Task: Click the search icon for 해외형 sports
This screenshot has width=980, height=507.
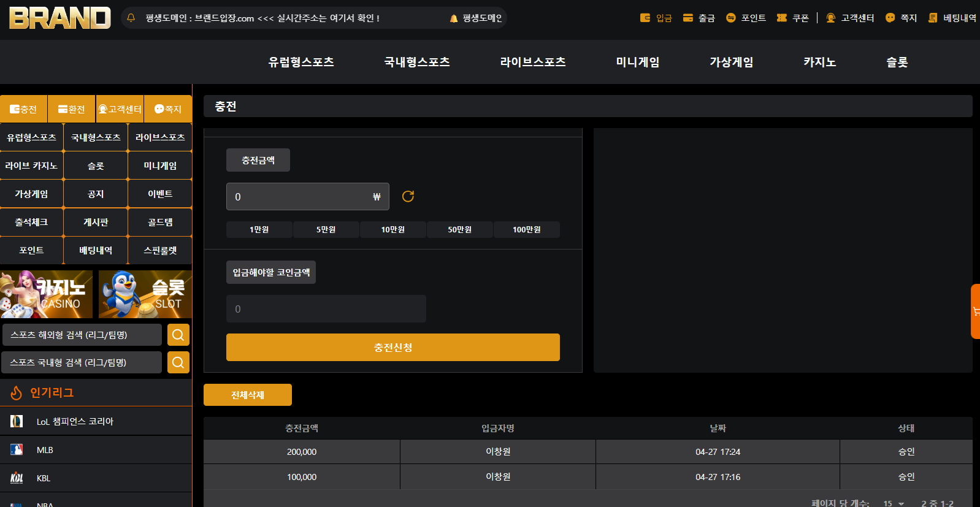Action: point(178,335)
